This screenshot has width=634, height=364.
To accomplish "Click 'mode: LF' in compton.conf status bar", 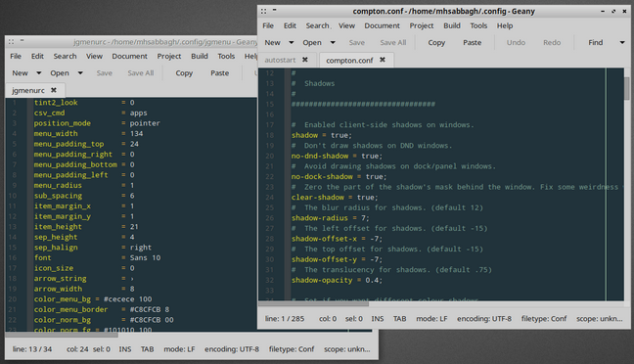I will [431, 319].
